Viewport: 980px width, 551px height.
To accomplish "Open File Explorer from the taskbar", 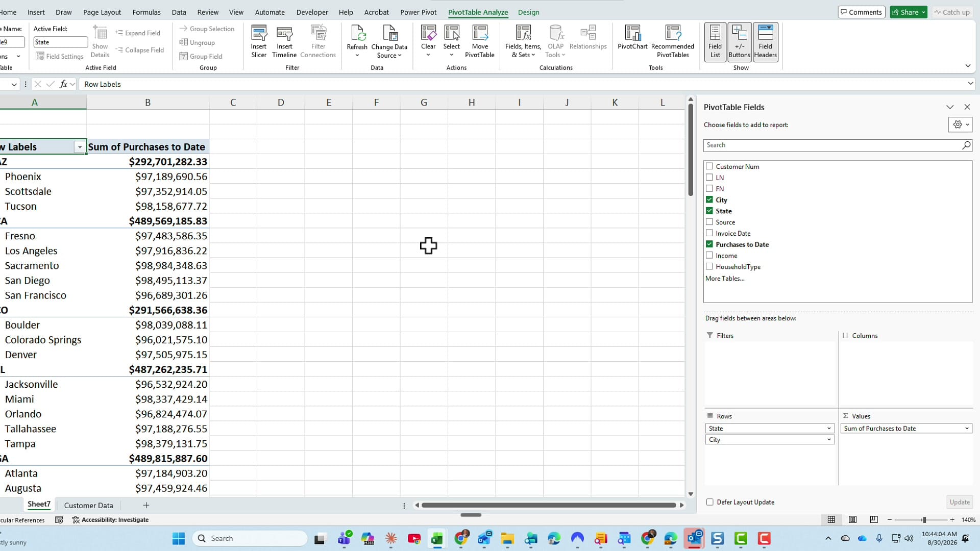I will click(507, 538).
